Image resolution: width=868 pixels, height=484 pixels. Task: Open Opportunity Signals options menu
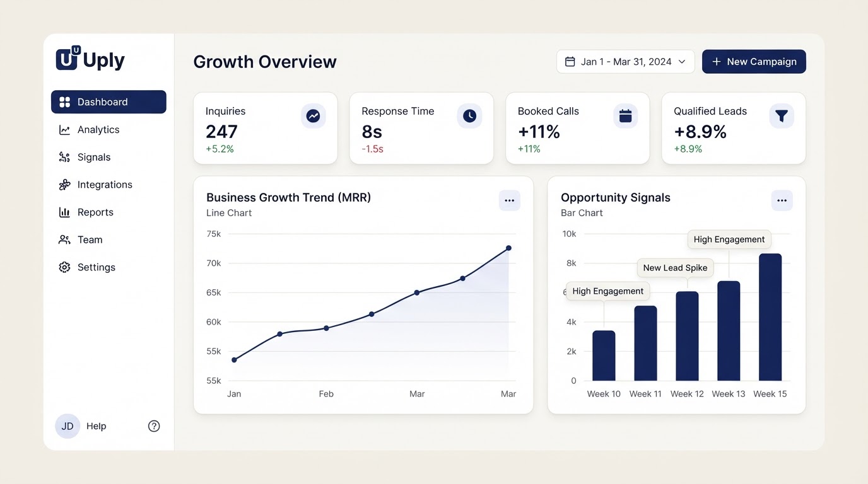(782, 200)
